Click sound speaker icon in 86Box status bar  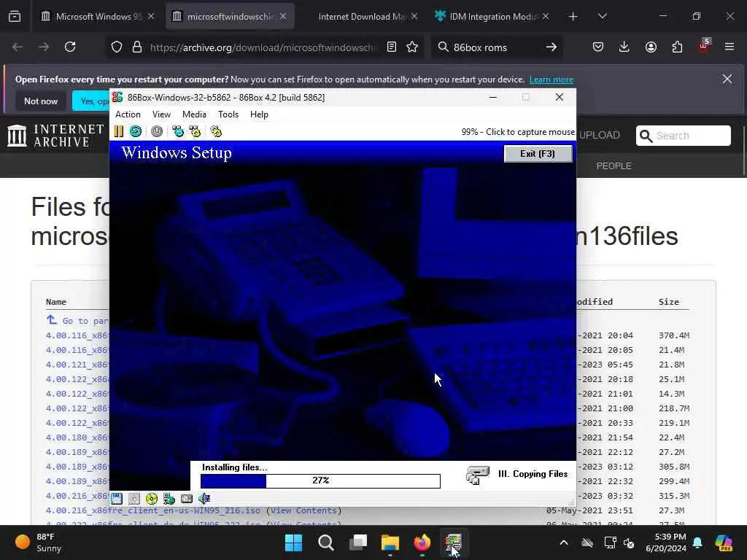[204, 499]
